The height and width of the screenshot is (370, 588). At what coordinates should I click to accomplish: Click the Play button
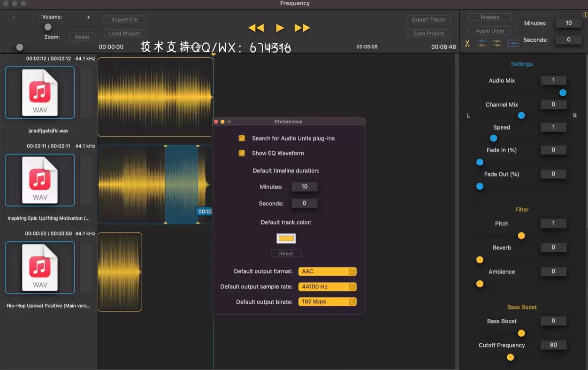(x=280, y=28)
